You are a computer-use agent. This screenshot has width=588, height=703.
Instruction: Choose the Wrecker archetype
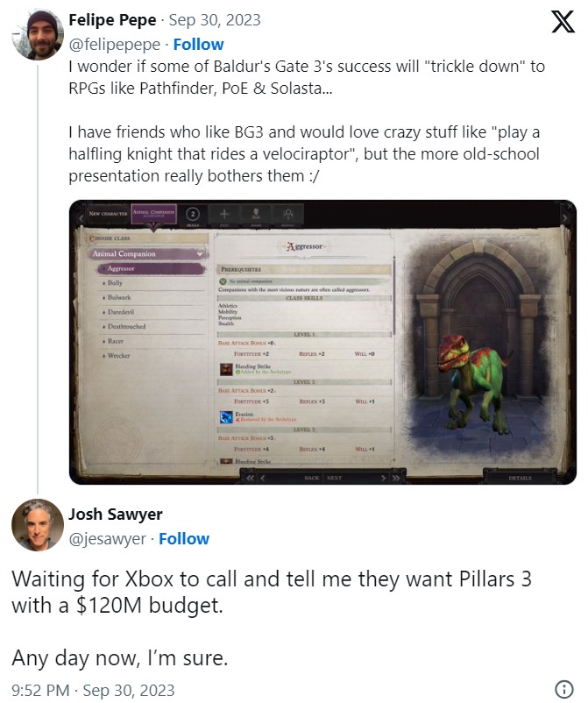tap(121, 354)
